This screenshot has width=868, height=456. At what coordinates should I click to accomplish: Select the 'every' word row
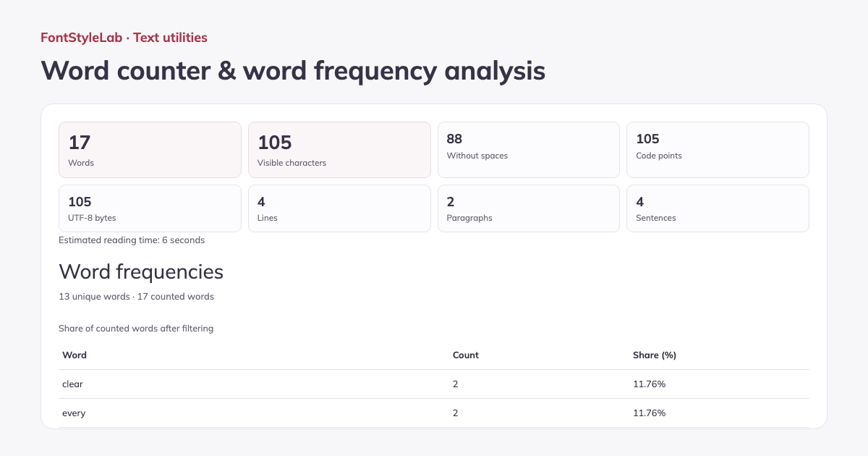coord(434,413)
